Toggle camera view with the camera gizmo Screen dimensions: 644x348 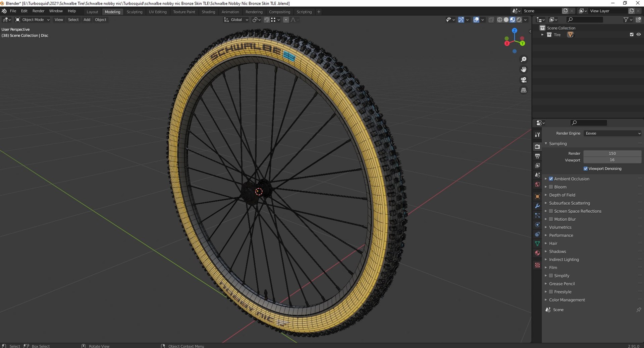tap(524, 80)
